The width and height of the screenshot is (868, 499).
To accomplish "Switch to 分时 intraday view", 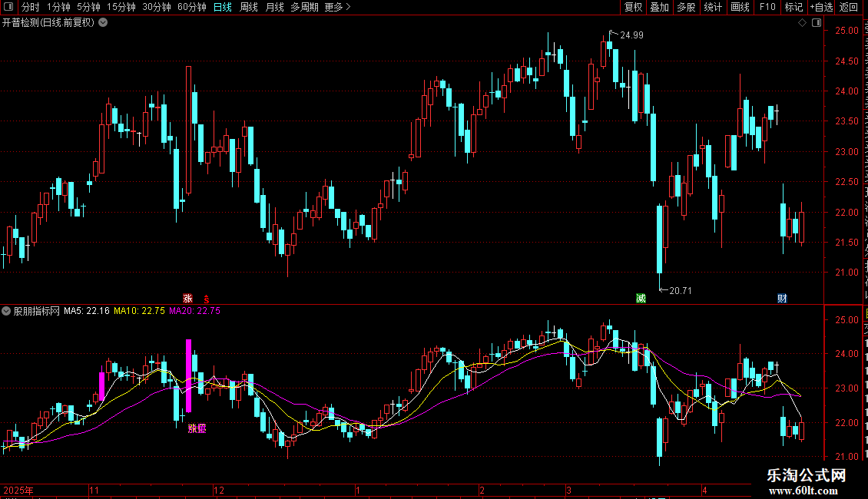I will pyautogui.click(x=31, y=7).
